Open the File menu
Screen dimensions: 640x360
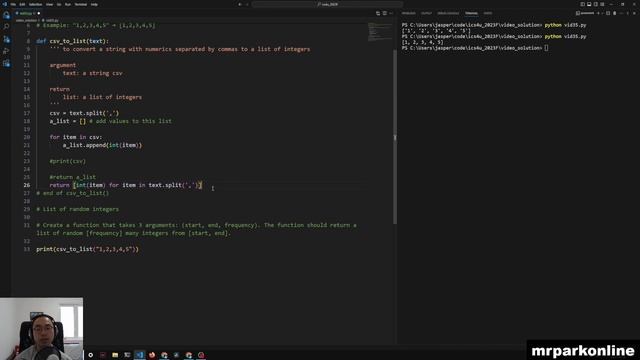click(13, 4)
